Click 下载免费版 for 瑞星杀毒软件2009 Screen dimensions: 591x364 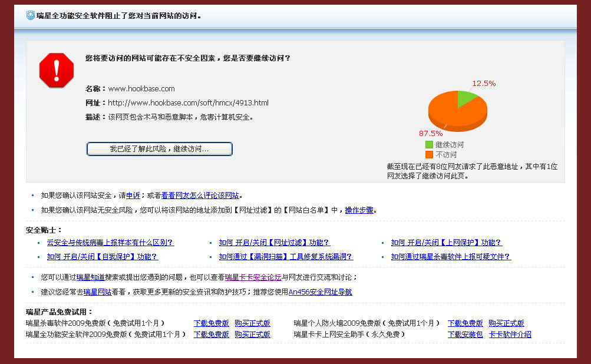pyautogui.click(x=212, y=323)
